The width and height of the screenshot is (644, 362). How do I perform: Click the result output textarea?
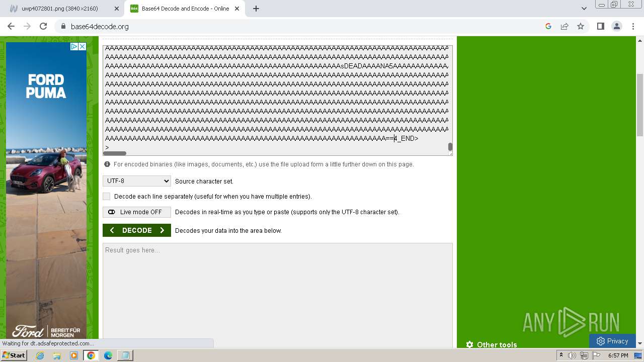278,296
